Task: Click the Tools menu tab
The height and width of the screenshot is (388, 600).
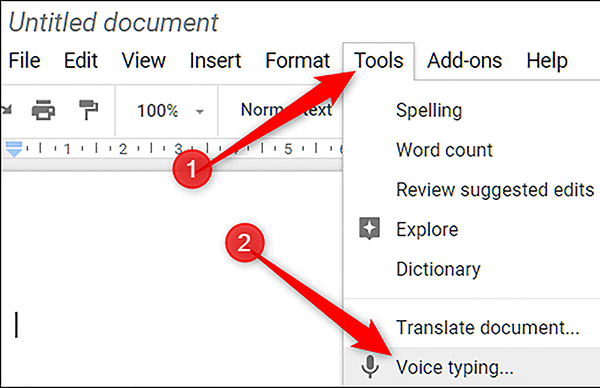Action: click(378, 60)
